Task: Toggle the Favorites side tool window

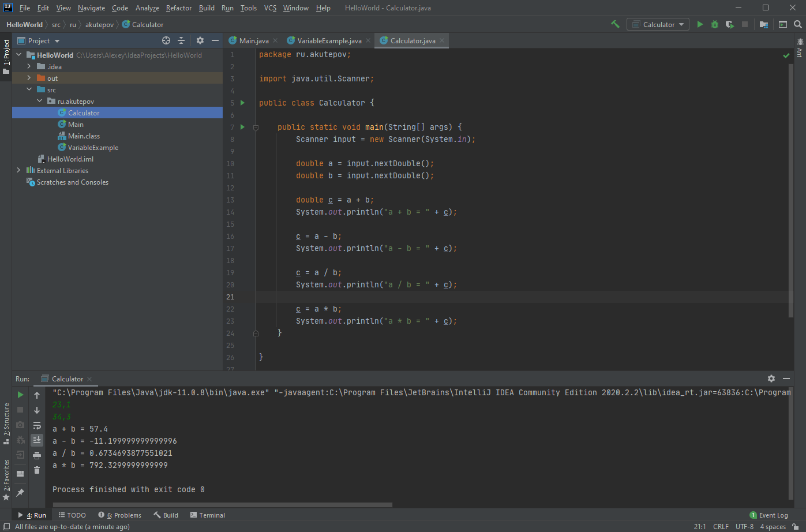Action: coord(6,480)
